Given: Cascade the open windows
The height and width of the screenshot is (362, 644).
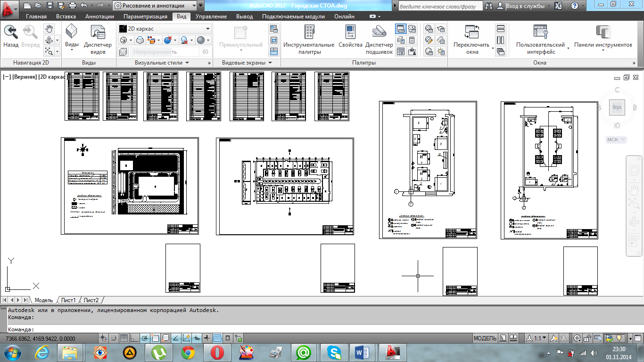Looking at the screenshot, I should pos(501,51).
